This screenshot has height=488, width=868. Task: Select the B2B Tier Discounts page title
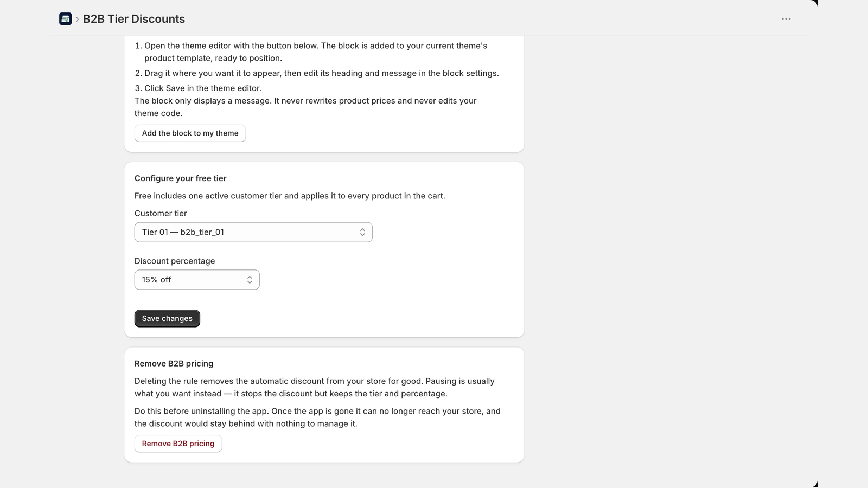coord(134,19)
